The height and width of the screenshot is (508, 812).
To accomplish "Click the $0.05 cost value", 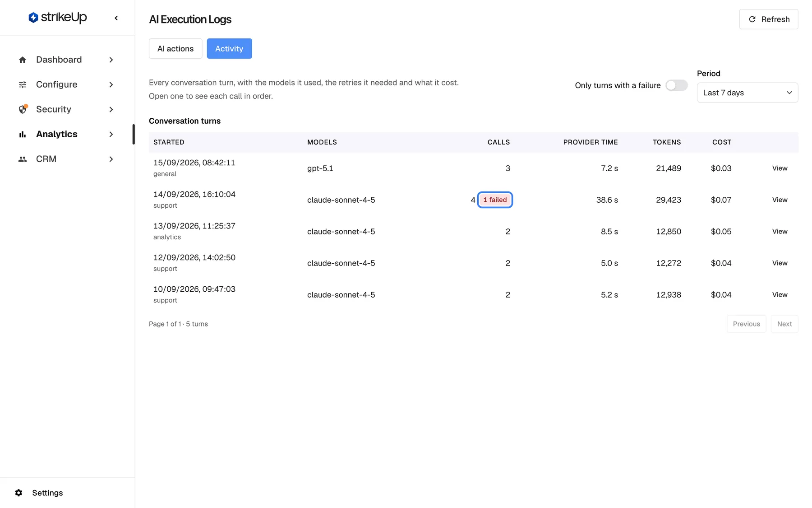I will click(x=721, y=231).
